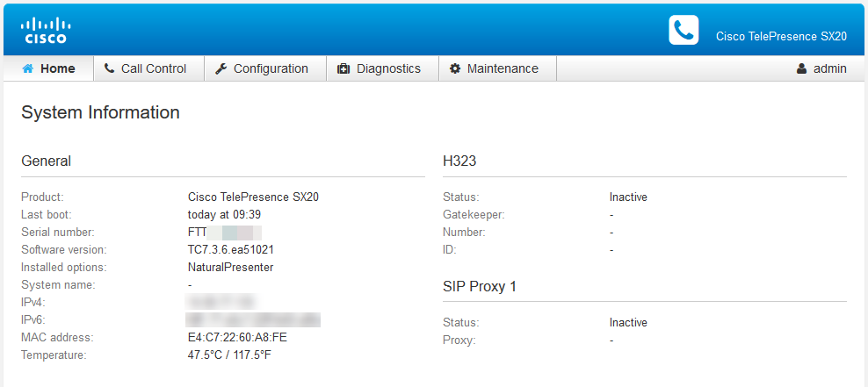Click the house icon on Home tab
868x387 pixels.
coord(28,68)
